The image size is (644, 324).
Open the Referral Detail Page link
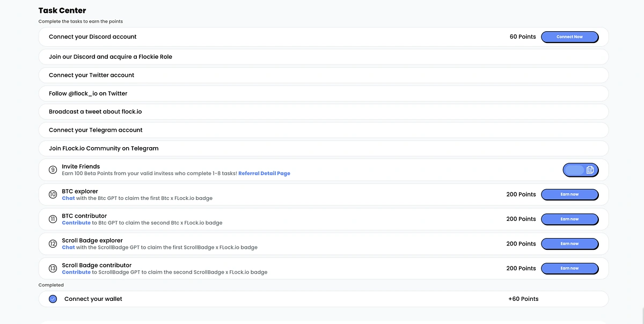click(x=264, y=174)
